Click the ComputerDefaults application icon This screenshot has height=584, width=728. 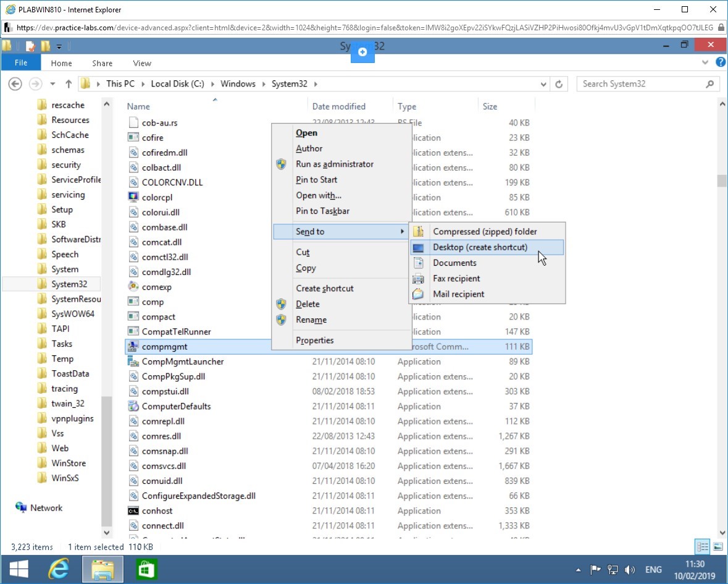click(x=133, y=406)
